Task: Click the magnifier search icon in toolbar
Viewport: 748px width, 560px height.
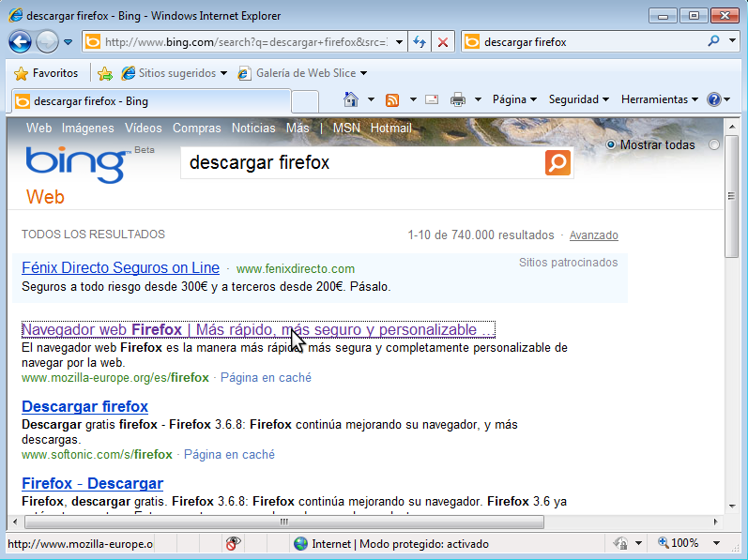Action: (713, 41)
